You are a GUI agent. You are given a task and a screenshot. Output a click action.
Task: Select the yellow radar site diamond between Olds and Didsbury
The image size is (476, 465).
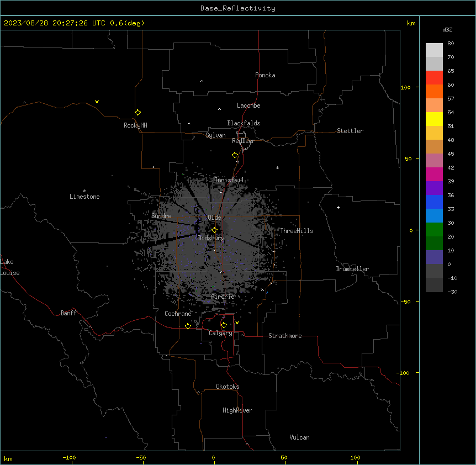(x=214, y=230)
